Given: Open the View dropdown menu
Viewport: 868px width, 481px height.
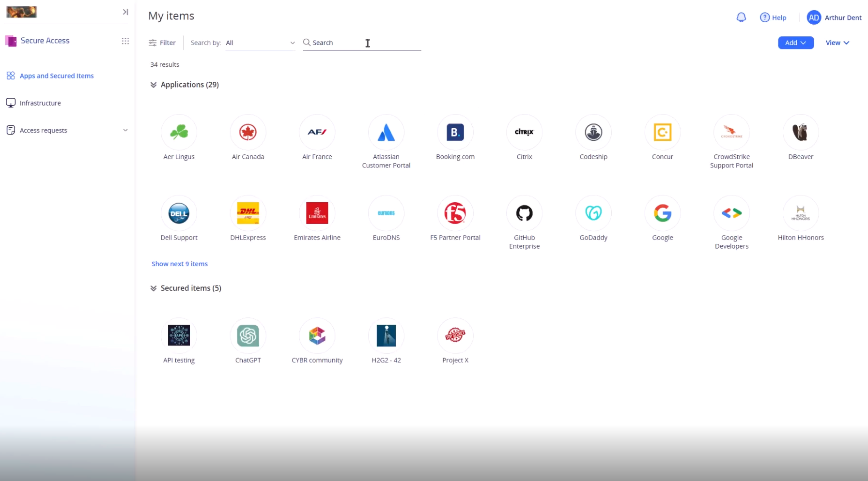Looking at the screenshot, I should [837, 43].
